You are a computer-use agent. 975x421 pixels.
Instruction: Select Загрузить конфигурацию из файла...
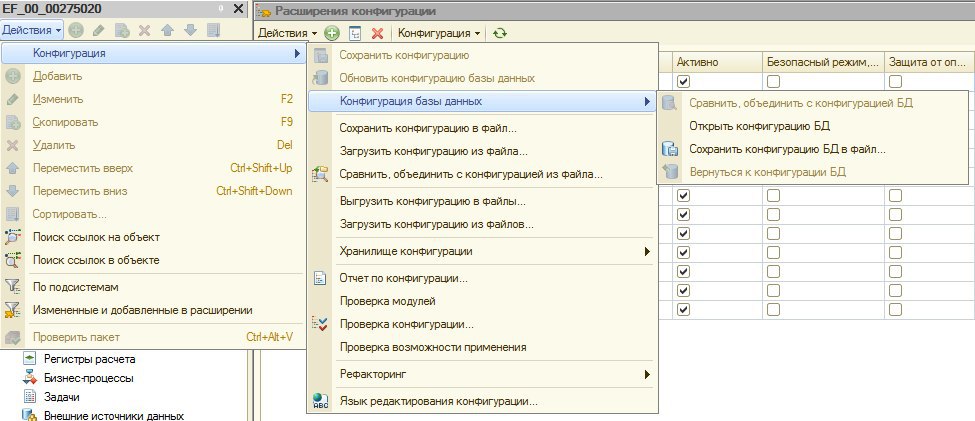pyautogui.click(x=482, y=151)
